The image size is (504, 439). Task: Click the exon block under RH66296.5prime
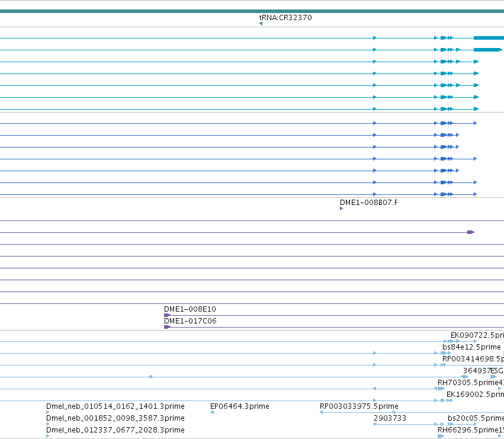click(441, 436)
